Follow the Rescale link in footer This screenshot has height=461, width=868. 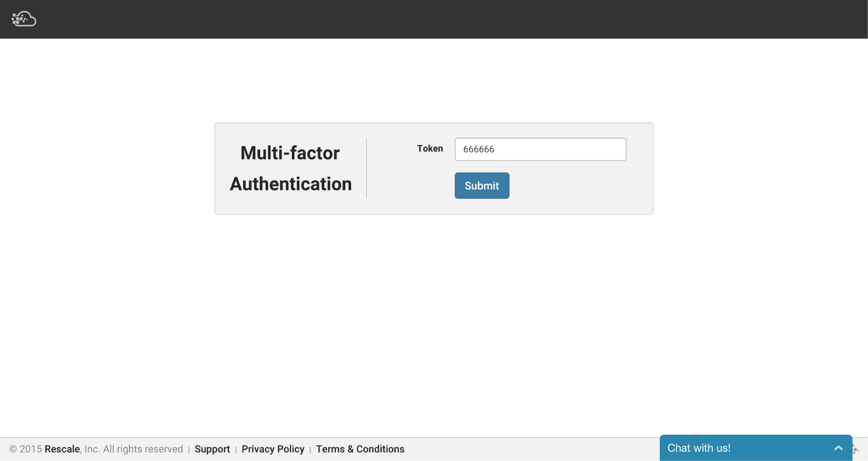pyautogui.click(x=62, y=449)
